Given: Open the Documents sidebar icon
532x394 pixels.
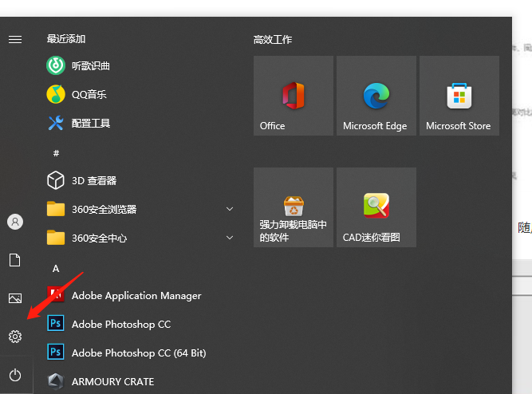Looking at the screenshot, I should point(15,260).
